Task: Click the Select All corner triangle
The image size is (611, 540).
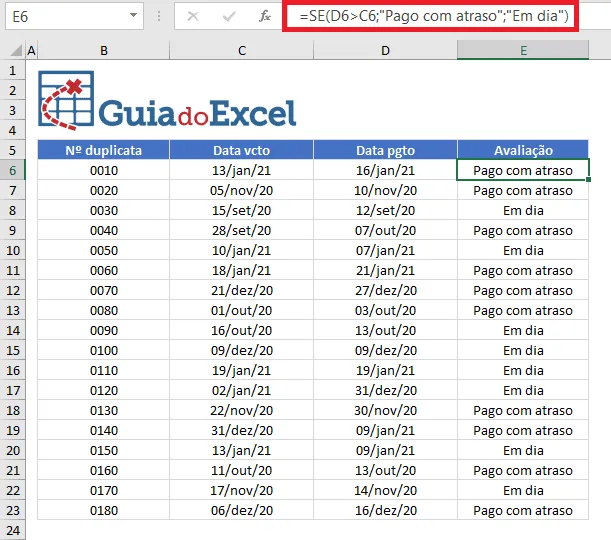Action: coord(16,51)
